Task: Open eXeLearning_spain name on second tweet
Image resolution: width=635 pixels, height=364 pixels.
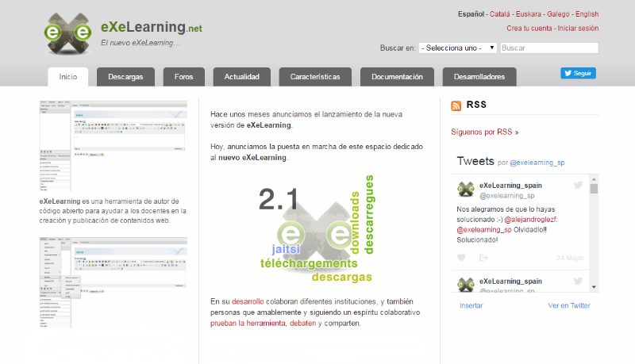Action: pos(510,281)
